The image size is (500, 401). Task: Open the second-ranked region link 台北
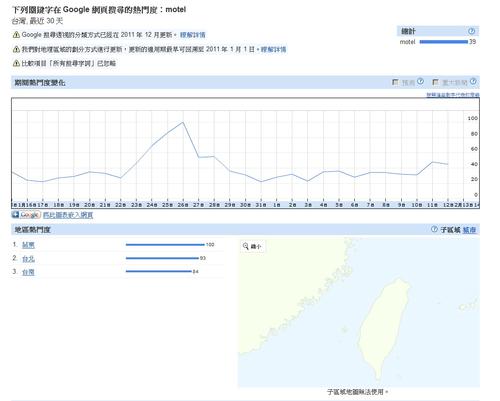(x=28, y=259)
